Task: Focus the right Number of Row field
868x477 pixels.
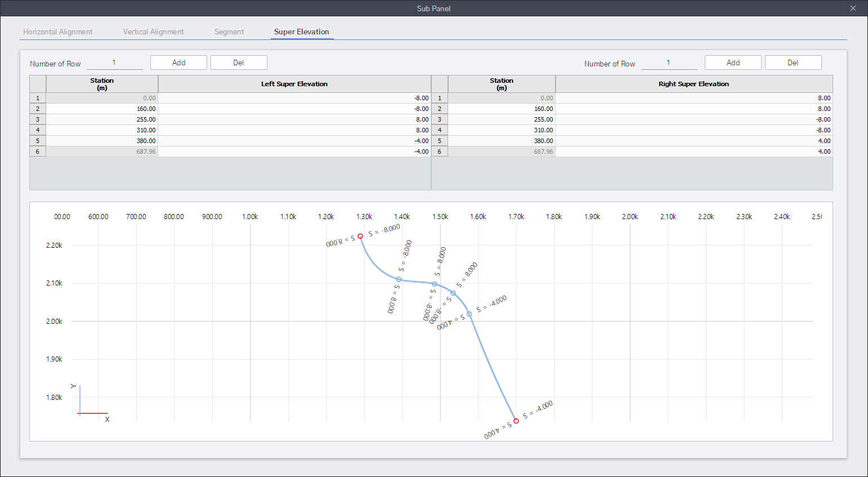Action: pos(669,63)
